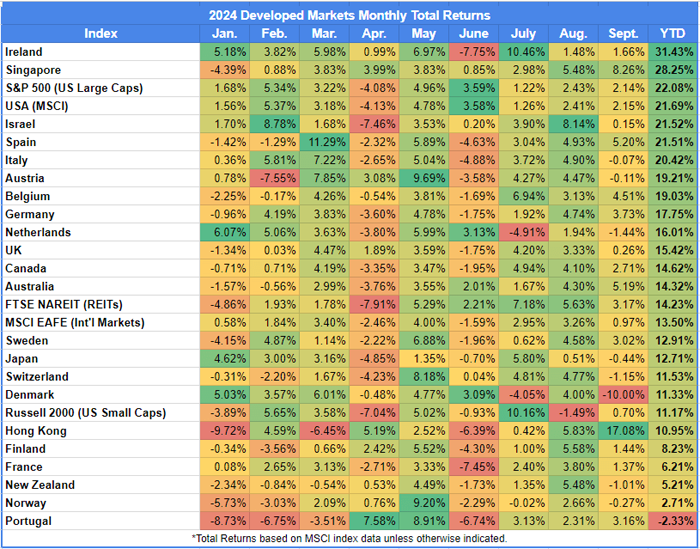Image resolution: width=700 pixels, height=549 pixels.
Task: Select the Ireland row label
Action: click(x=27, y=51)
